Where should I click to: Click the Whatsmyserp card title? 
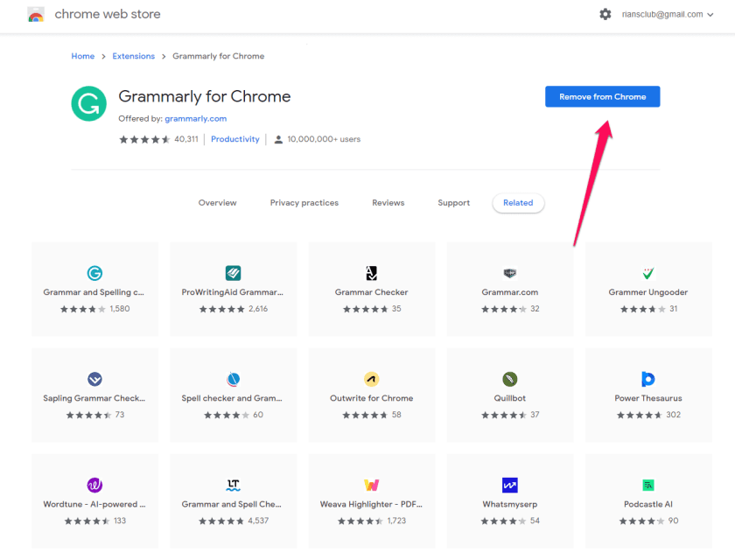click(x=509, y=504)
